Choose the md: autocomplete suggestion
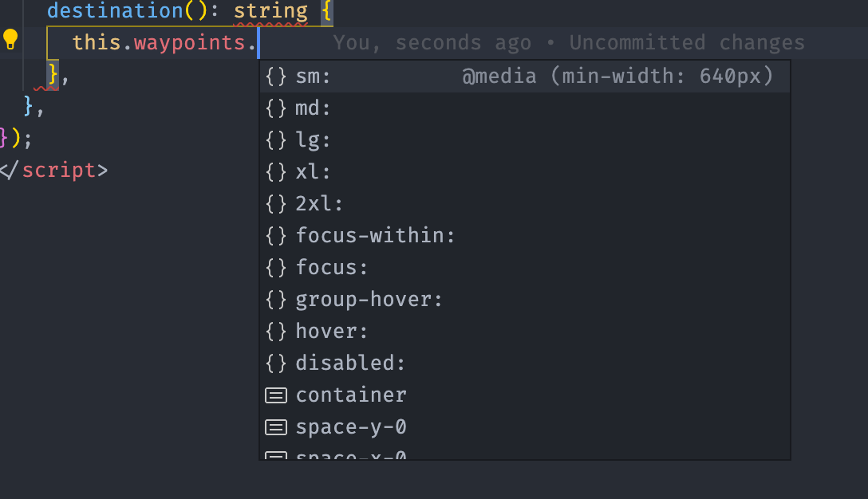This screenshot has width=868, height=499. pos(525,108)
